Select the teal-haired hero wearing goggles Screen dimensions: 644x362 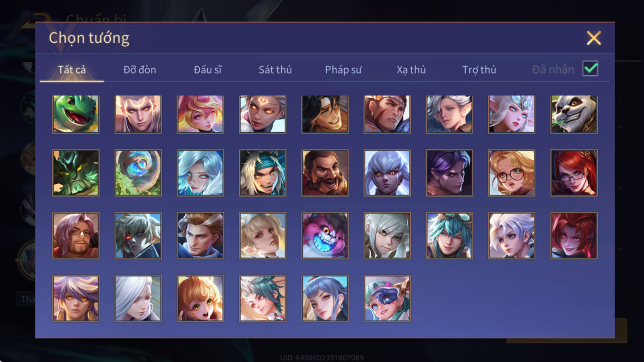[x=449, y=236]
